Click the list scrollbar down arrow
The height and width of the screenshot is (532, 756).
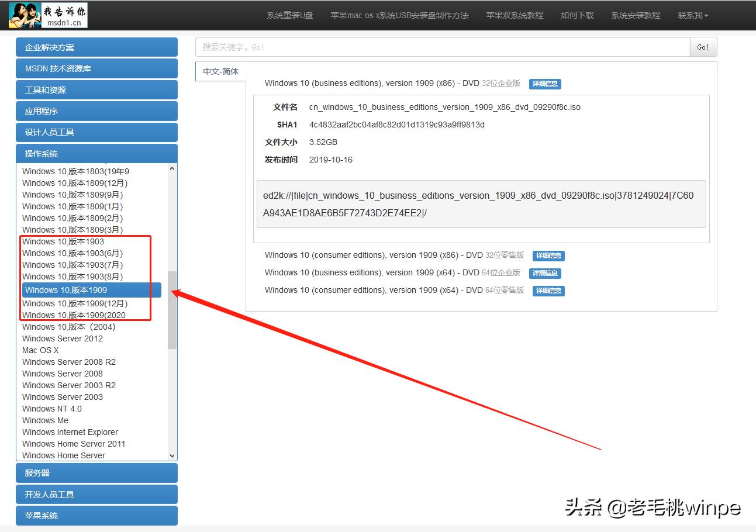(x=172, y=455)
